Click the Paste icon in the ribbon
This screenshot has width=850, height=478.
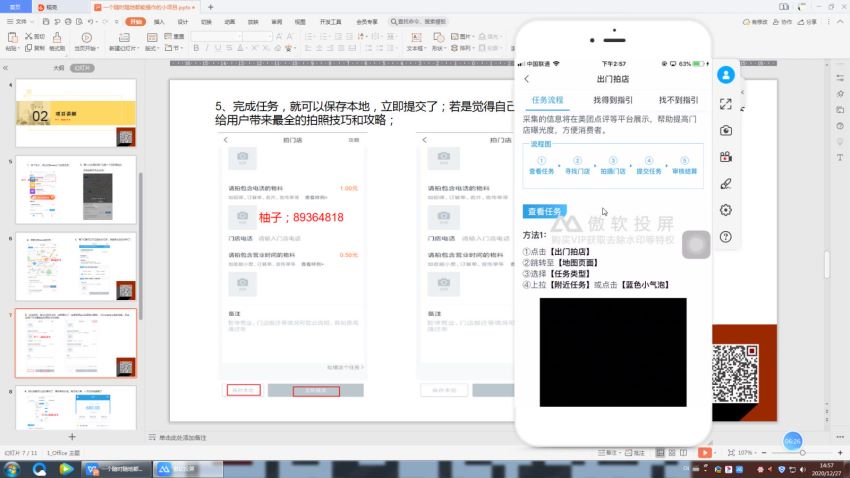click(12, 37)
